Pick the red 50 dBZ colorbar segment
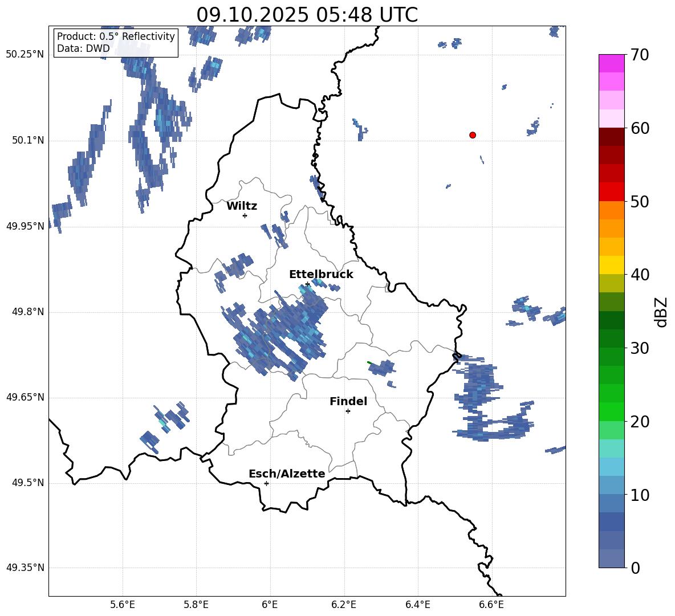Viewport: 675px width, 616px height. tap(611, 192)
